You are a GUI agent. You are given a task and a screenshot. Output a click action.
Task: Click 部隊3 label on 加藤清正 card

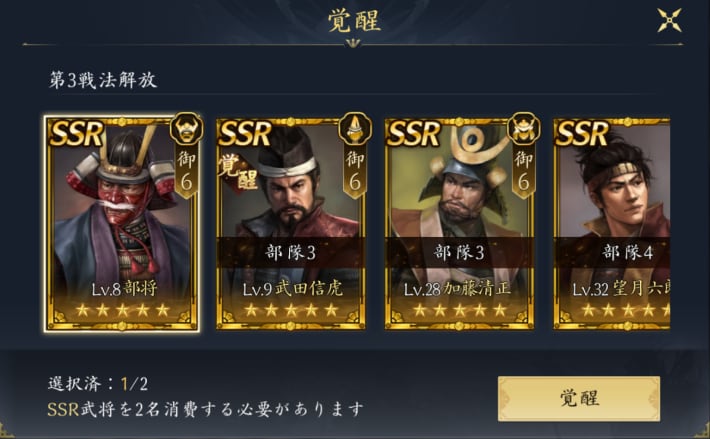(459, 253)
